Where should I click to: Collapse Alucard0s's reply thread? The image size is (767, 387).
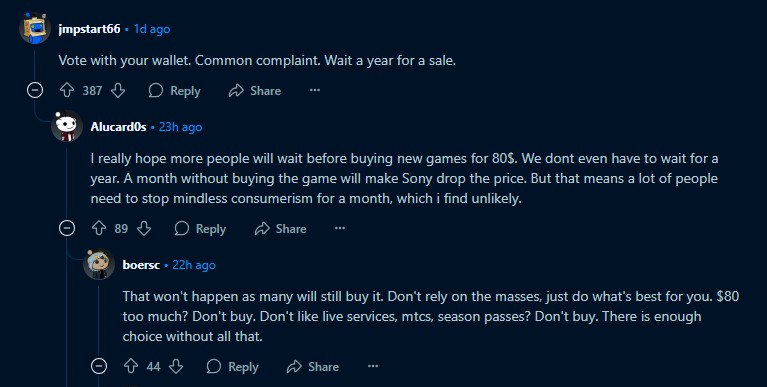click(67, 228)
